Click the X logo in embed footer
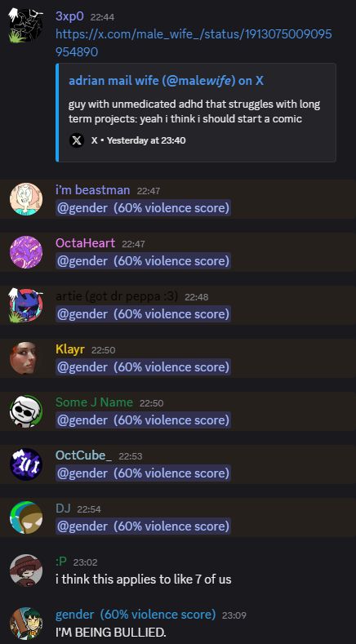This screenshot has height=644, width=356. pos(77,140)
